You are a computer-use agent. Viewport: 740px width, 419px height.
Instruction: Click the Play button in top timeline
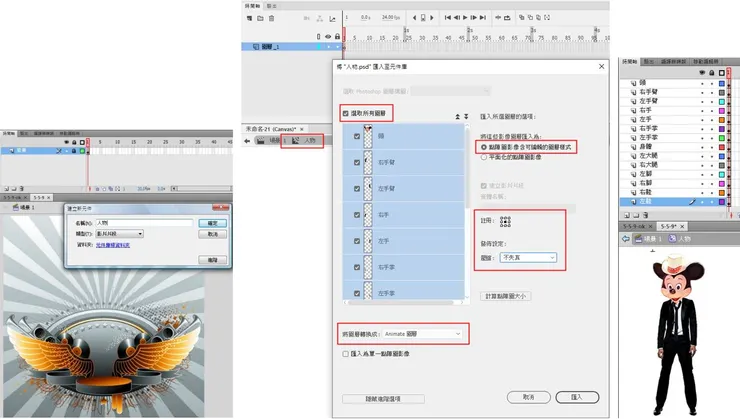click(x=465, y=17)
